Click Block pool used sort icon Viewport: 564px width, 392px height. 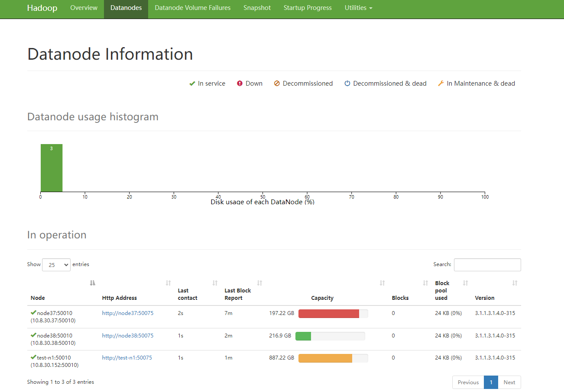[x=465, y=283]
